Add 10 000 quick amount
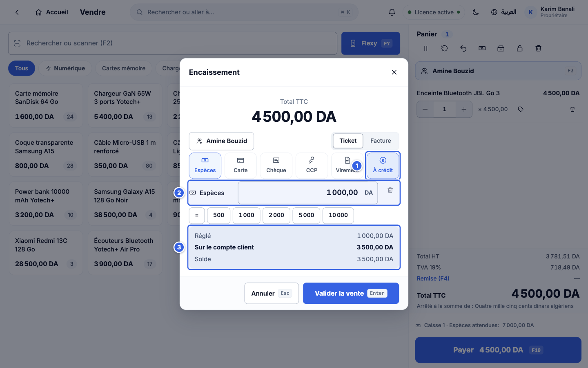Screen dimensions: 588x368 pyautogui.click(x=338, y=215)
